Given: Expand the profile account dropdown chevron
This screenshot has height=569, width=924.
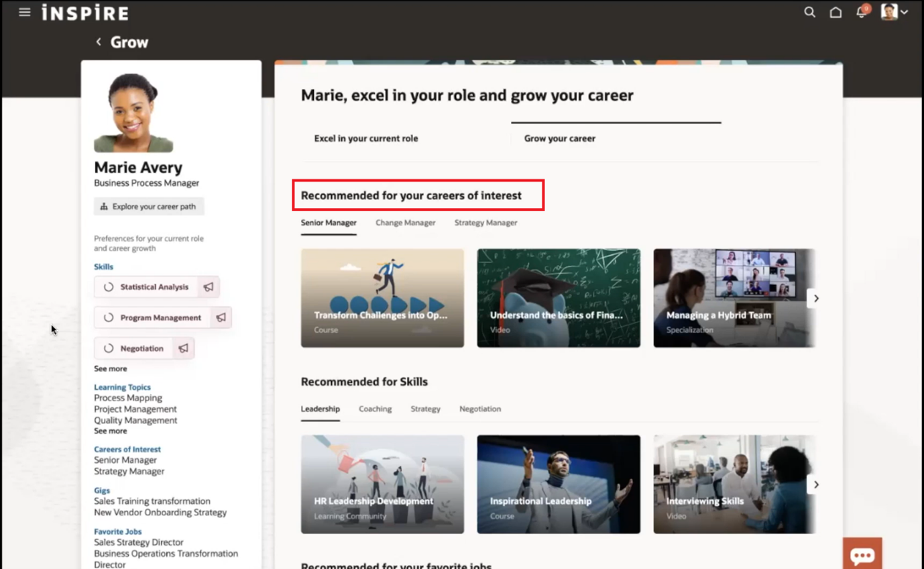Looking at the screenshot, I should 905,11.
